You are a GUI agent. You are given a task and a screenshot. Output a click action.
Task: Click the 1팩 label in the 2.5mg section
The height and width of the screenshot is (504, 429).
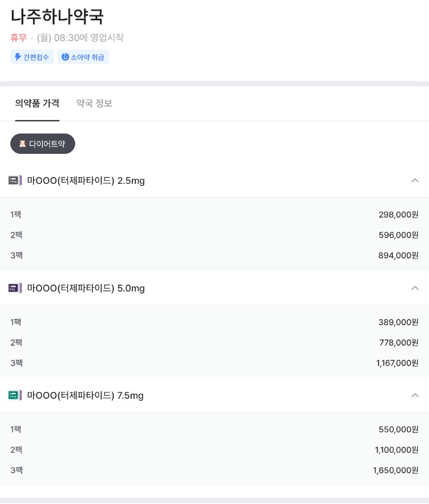(x=16, y=214)
